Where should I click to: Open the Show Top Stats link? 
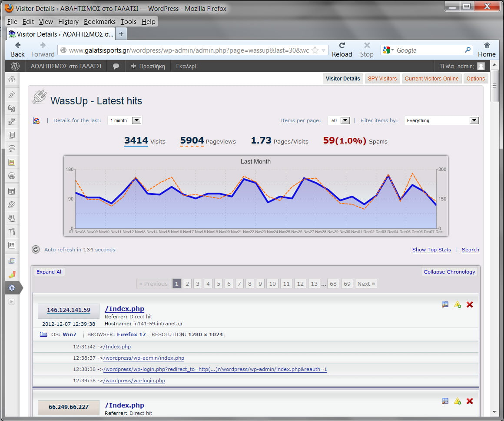[x=432, y=250]
